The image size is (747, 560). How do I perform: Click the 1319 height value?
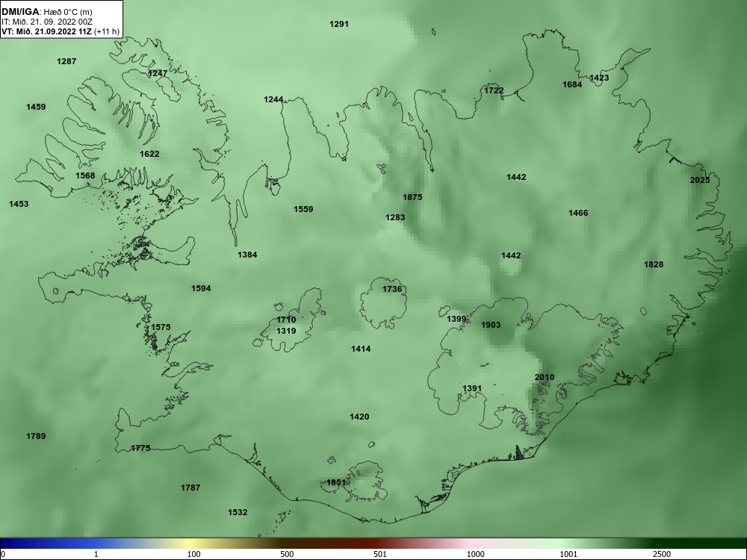tap(286, 331)
